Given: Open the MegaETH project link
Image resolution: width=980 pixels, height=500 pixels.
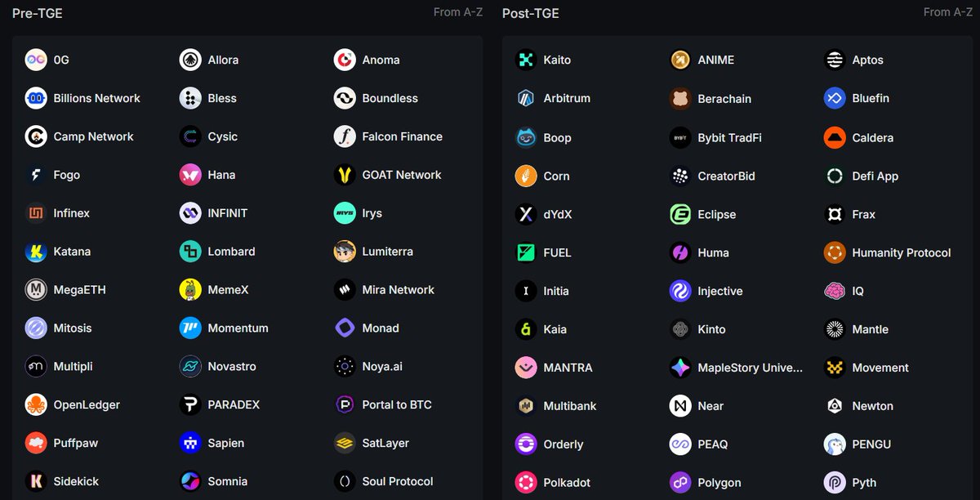Looking at the screenshot, I should (80, 289).
